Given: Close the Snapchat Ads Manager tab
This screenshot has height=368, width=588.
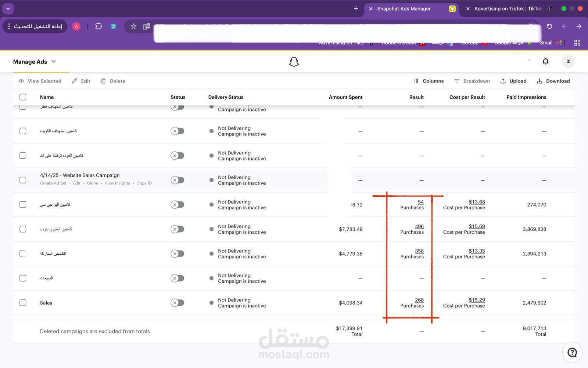Looking at the screenshot, I should pyautogui.click(x=371, y=9).
